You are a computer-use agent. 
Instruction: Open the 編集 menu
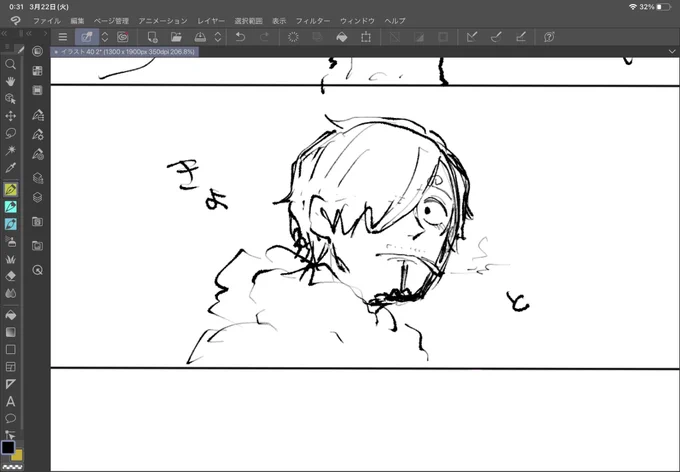pos(77,20)
